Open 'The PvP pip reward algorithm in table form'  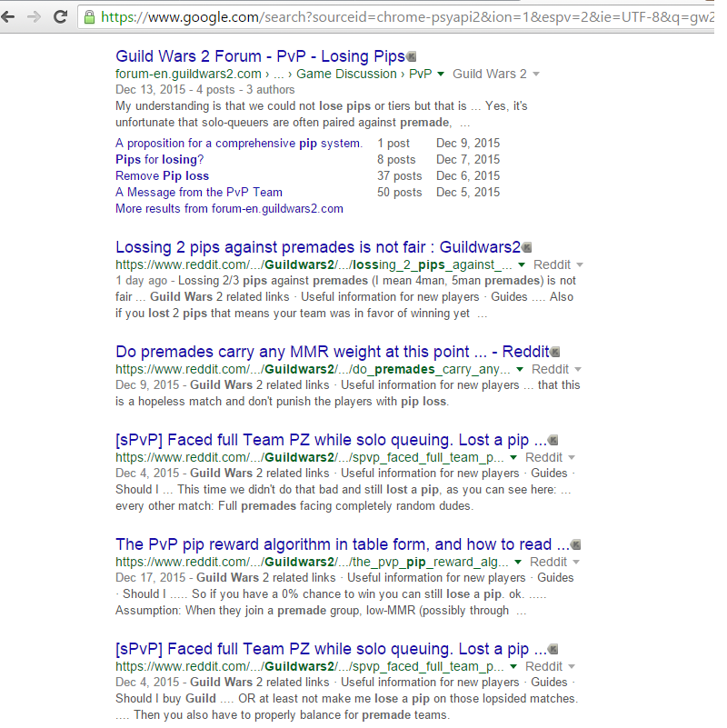[343, 544]
